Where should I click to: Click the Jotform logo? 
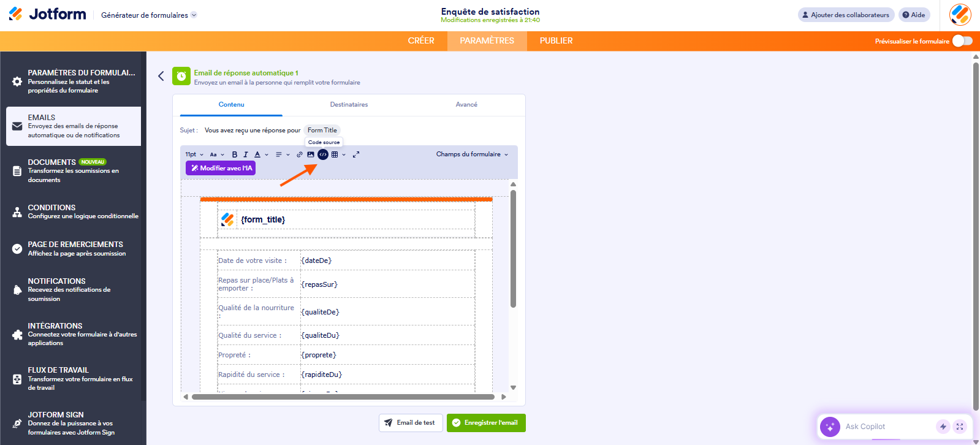pyautogui.click(x=47, y=14)
